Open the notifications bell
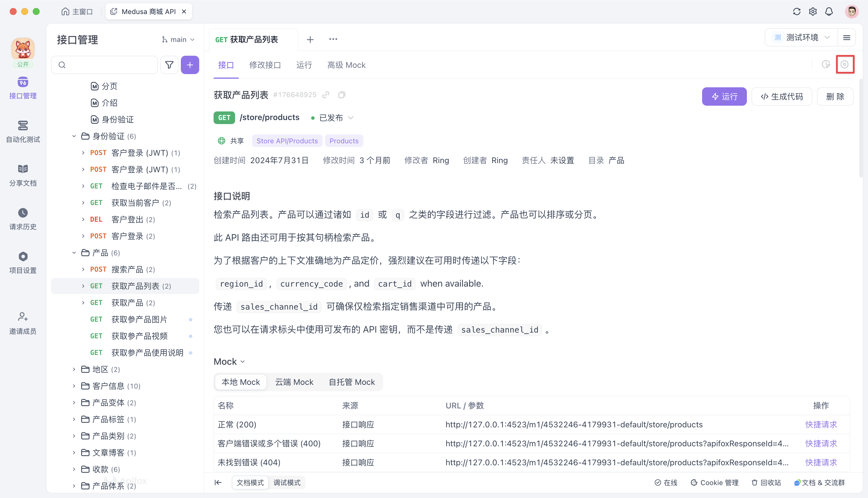Viewport: 868px width, 498px height. pos(829,11)
